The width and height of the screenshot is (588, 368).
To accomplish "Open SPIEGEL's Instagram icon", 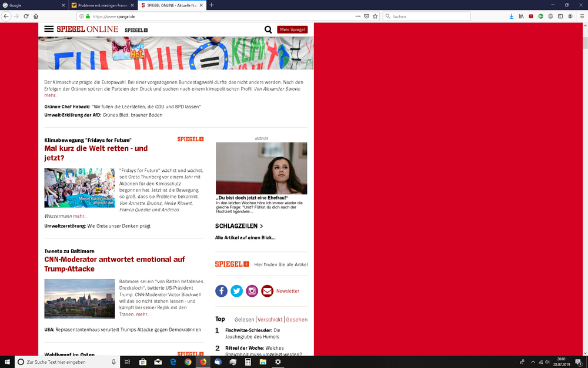I will point(252,291).
